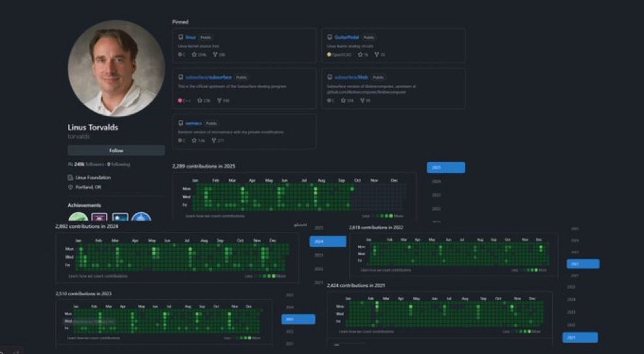Viewport: 644px width, 354px height.
Task: Click the repo icon beside subsurface/libdc
Action: pyautogui.click(x=330, y=77)
